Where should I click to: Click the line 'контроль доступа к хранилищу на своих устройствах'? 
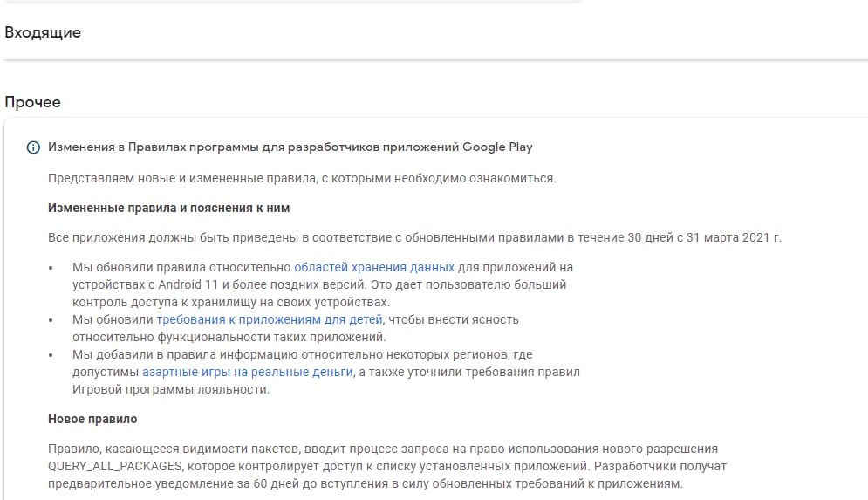tap(231, 302)
